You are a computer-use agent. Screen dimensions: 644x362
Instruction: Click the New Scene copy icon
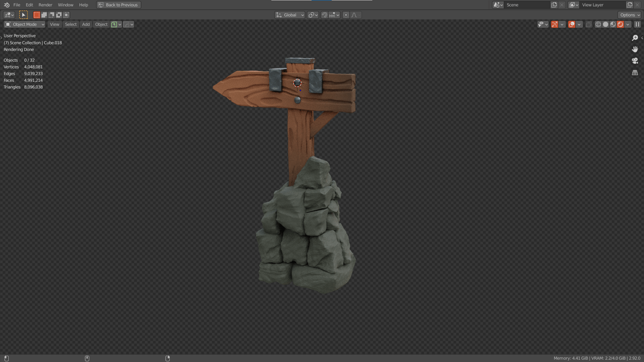pyautogui.click(x=554, y=5)
